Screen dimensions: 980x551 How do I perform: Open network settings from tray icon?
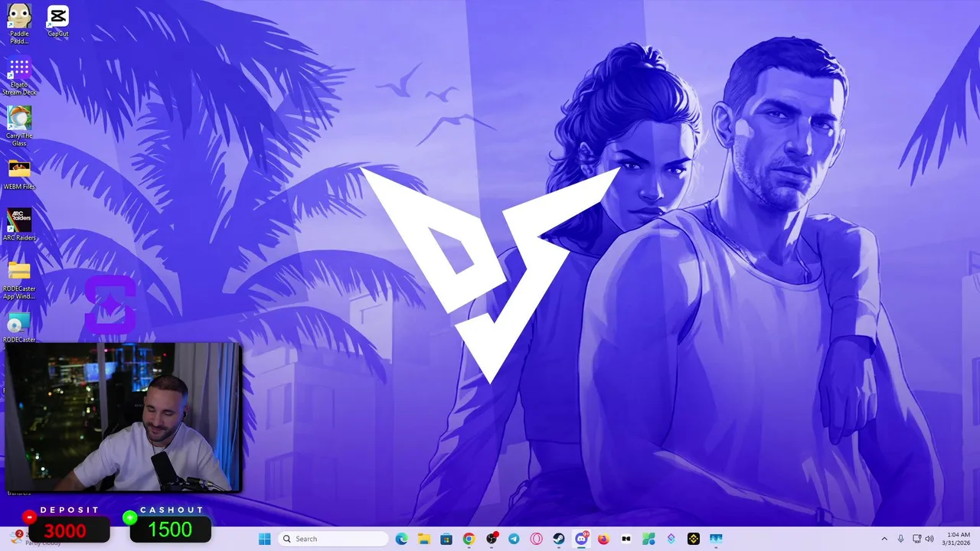[x=917, y=539]
